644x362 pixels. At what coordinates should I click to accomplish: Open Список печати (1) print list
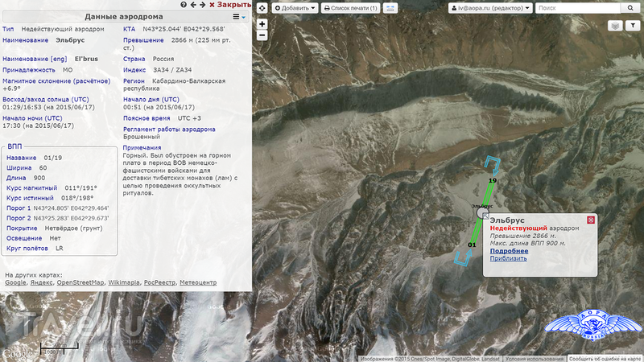click(x=350, y=8)
